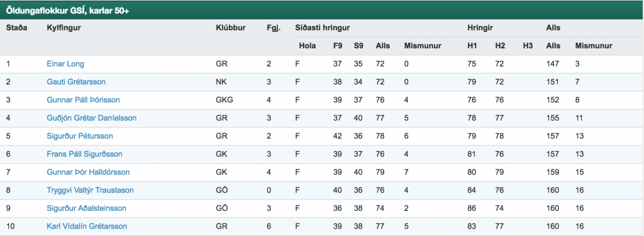Click the H1 round column header
This screenshot has height=236, width=644.
tap(472, 46)
